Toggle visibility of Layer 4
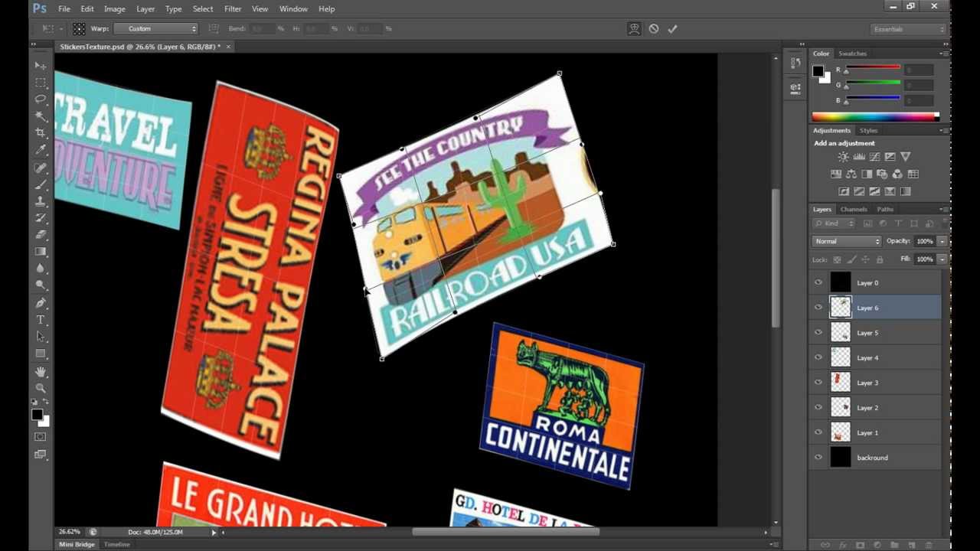Image resolution: width=980 pixels, height=551 pixels. pos(818,357)
